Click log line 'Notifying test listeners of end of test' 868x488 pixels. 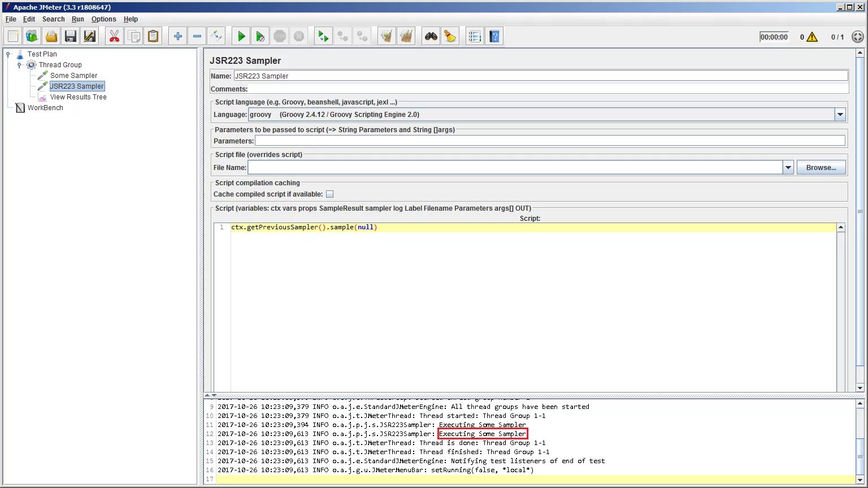coord(411,461)
